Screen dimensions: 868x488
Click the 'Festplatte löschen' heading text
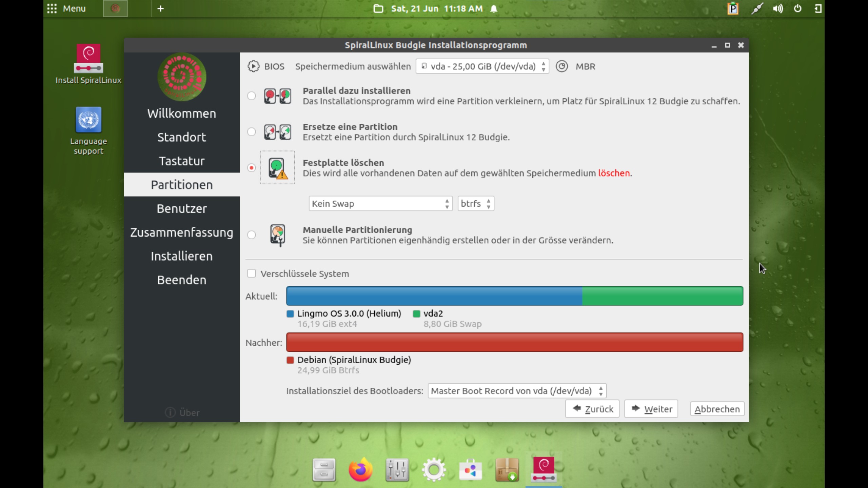(343, 163)
